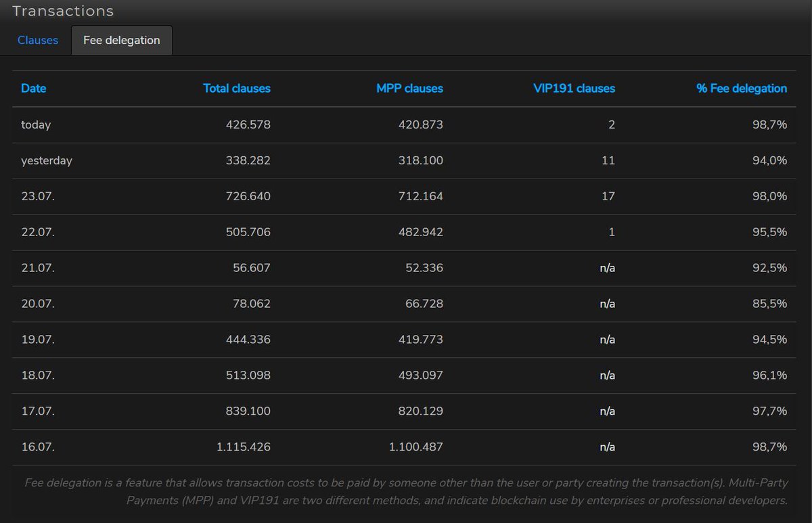This screenshot has width=812, height=523.
Task: Click the 'today' date cell
Action: pyautogui.click(x=36, y=124)
